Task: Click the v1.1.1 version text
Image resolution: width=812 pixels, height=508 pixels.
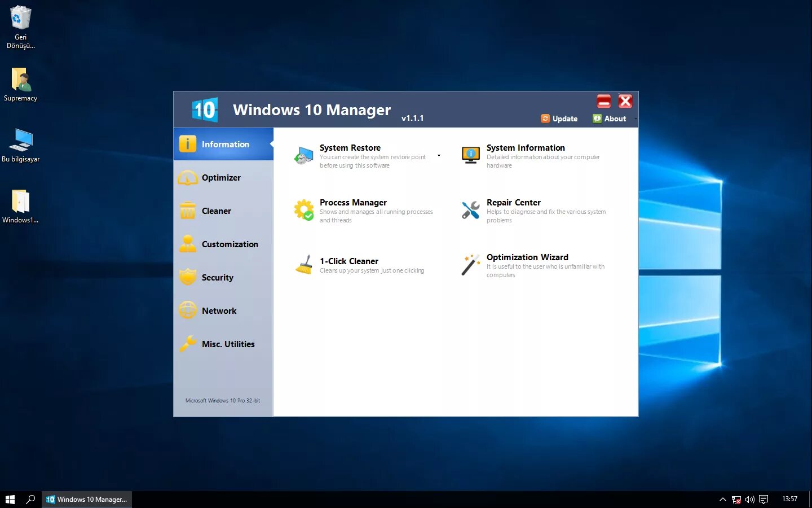Action: tap(412, 118)
